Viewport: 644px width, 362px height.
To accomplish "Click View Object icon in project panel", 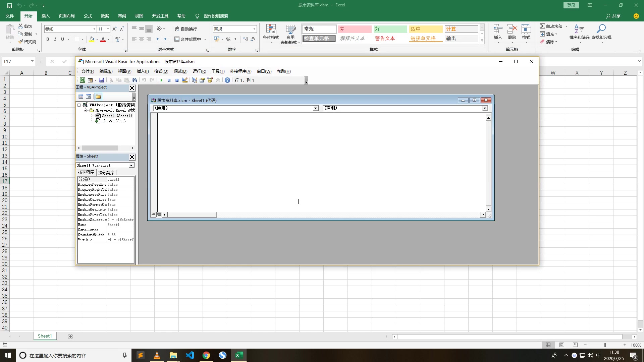I will coord(89,97).
